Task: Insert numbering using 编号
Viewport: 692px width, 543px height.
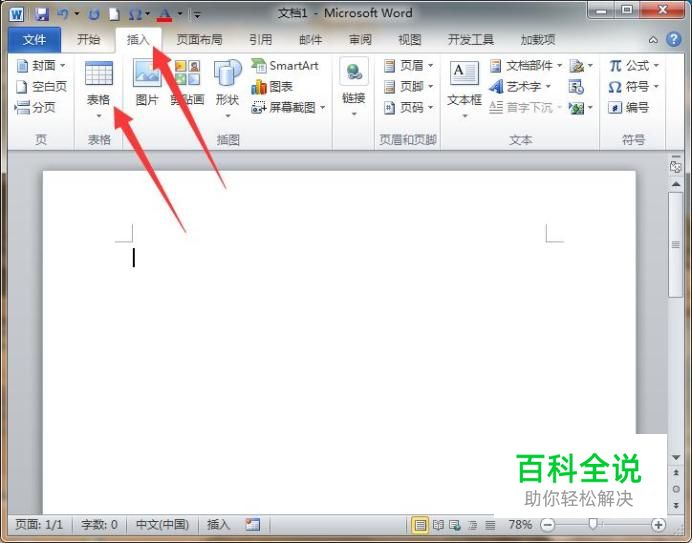Action: pos(628,107)
